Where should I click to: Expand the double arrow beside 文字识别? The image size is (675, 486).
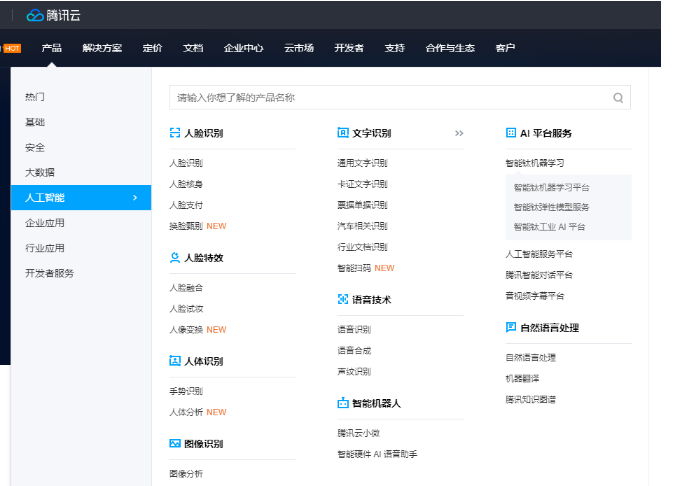459,133
